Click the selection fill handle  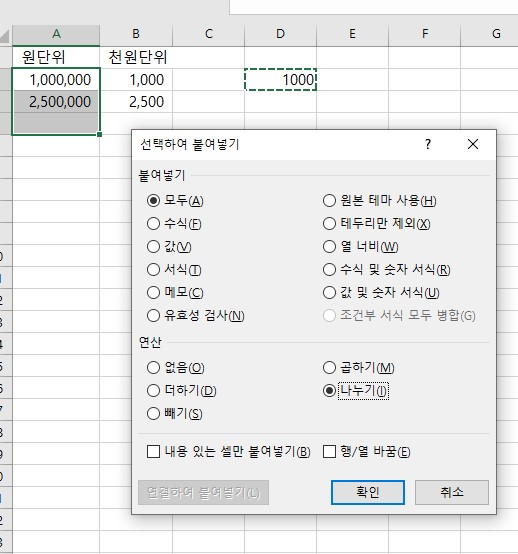coord(100,134)
